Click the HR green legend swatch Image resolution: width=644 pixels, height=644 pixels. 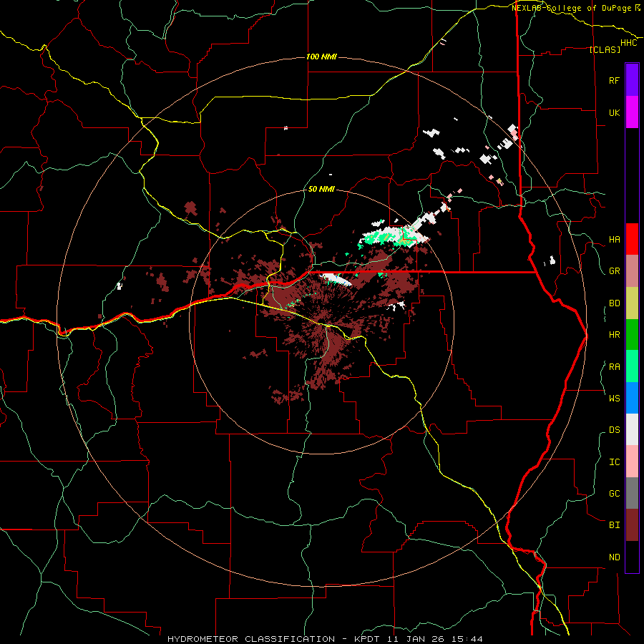[632, 335]
